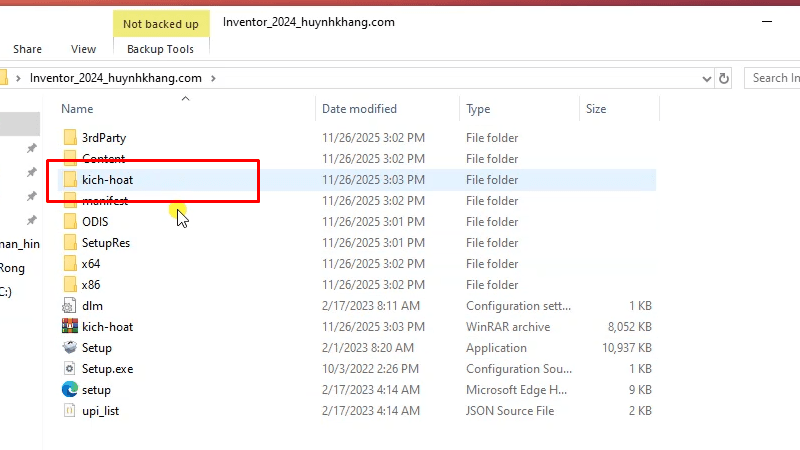Expand the chevron after Inventor_2024_huynhkhang.com in the path
The image size is (800, 450).
coord(213,78)
